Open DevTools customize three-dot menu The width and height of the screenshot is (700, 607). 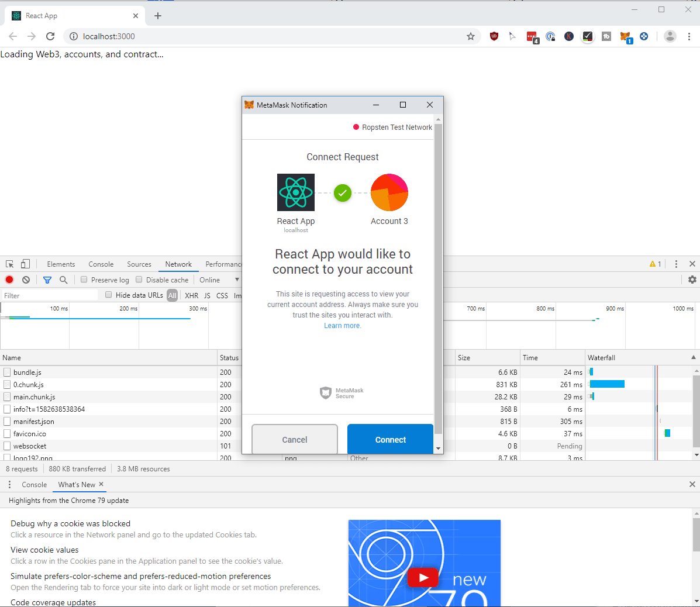point(676,264)
